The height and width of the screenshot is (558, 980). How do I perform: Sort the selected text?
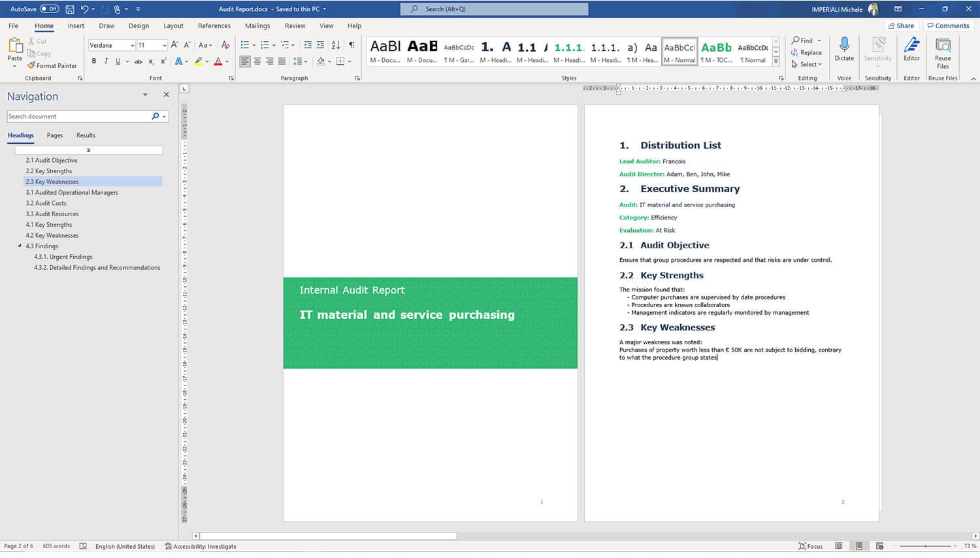pos(336,45)
